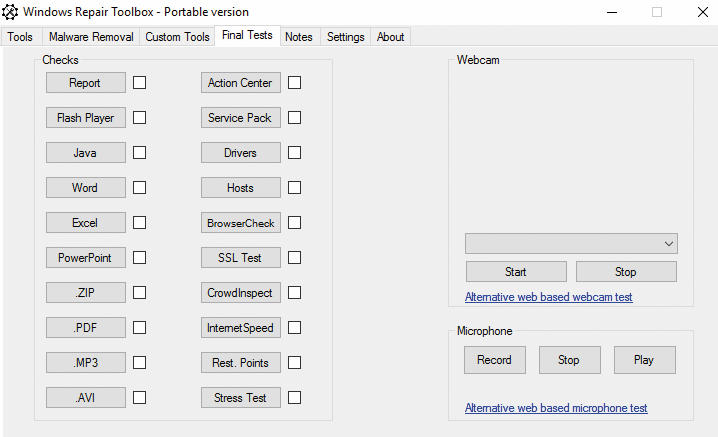Check the box beside Flash Player
Screen dimensions: 718x437
(x=140, y=118)
